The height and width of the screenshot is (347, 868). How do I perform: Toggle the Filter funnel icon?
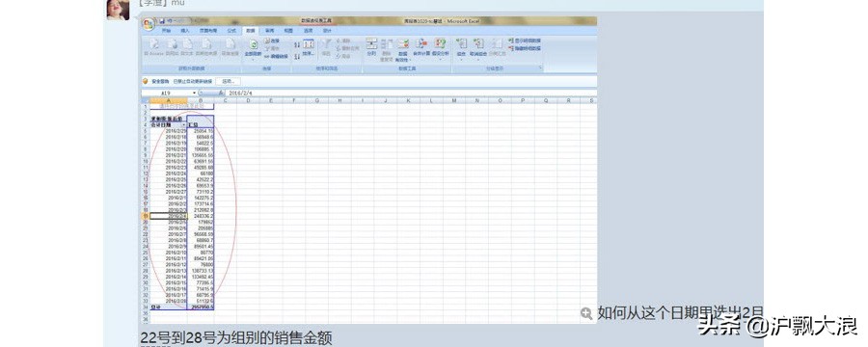tap(326, 44)
